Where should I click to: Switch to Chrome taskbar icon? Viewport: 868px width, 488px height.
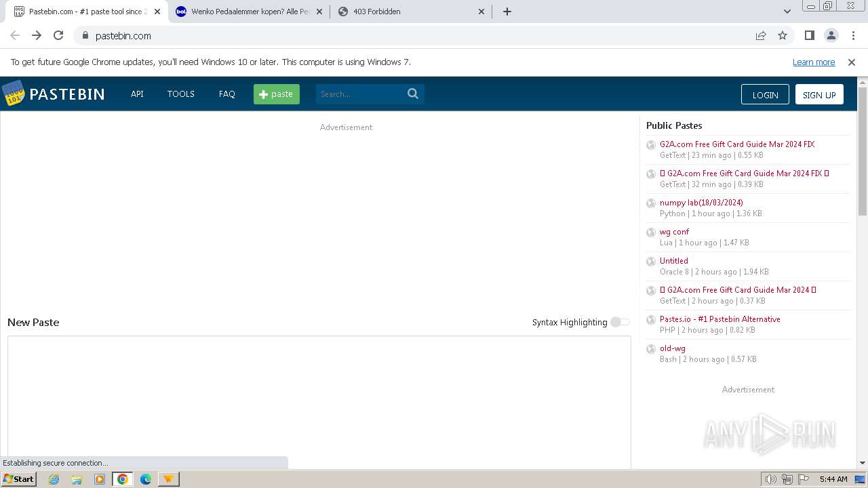tap(123, 479)
